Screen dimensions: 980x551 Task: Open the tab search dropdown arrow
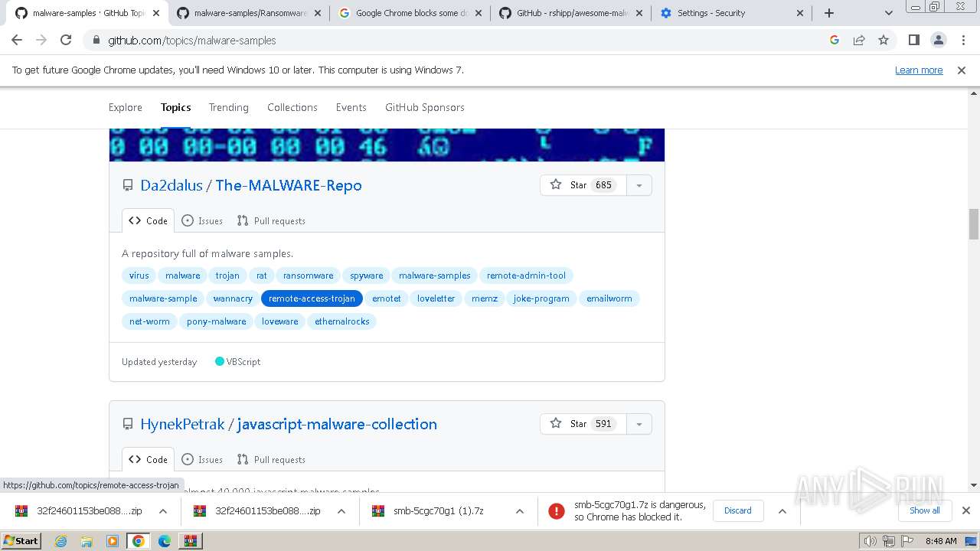(889, 13)
